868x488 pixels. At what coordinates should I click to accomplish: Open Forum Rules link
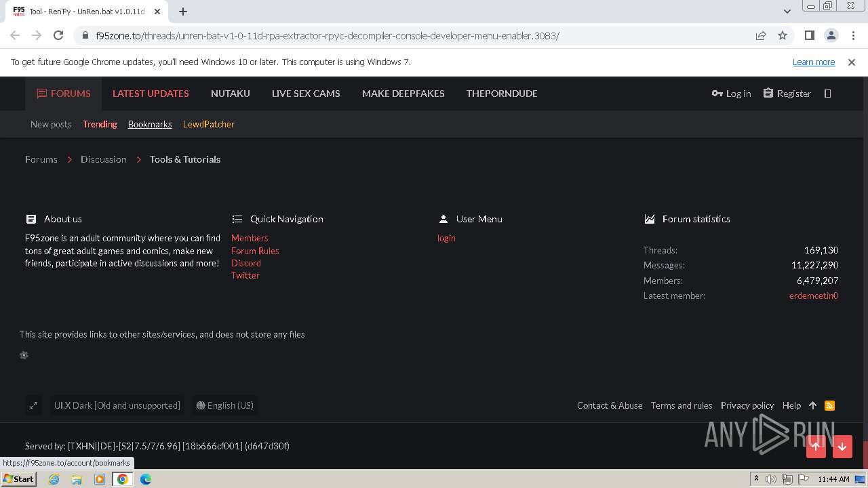pyautogui.click(x=255, y=251)
